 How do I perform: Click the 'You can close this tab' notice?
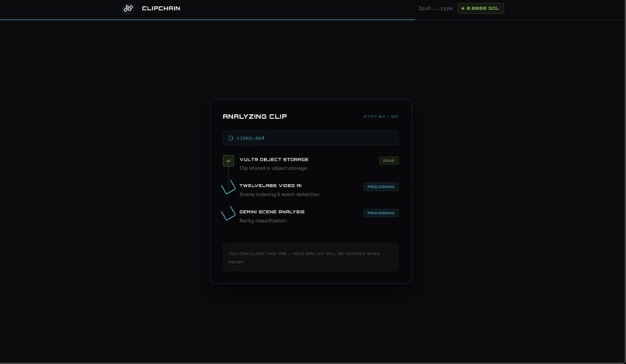pyautogui.click(x=311, y=258)
